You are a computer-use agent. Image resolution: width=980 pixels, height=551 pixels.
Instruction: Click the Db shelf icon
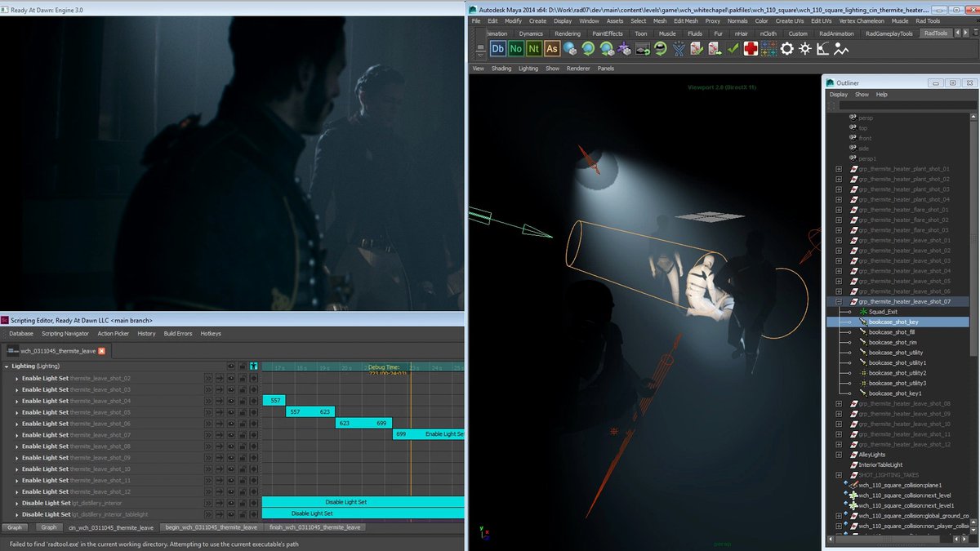[497, 49]
